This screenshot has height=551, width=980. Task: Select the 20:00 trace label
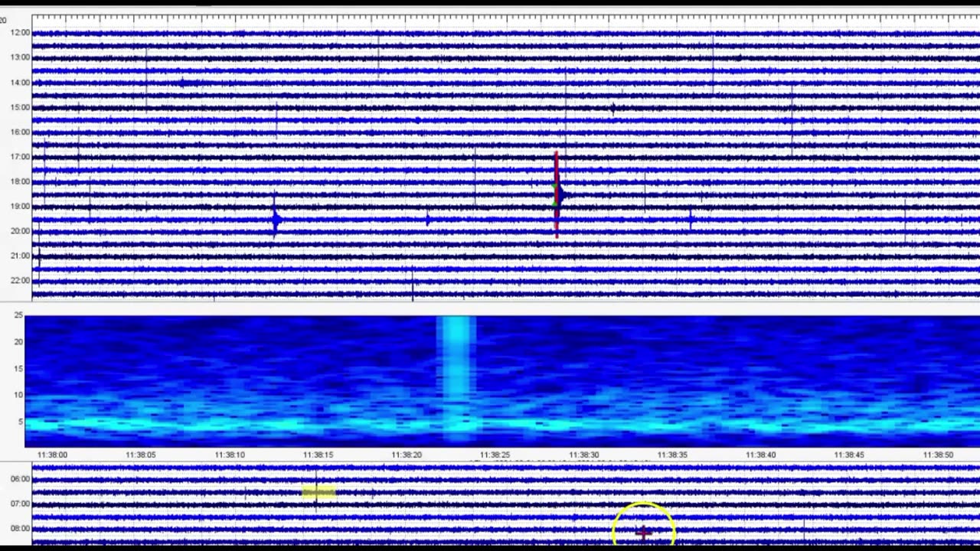21,231
